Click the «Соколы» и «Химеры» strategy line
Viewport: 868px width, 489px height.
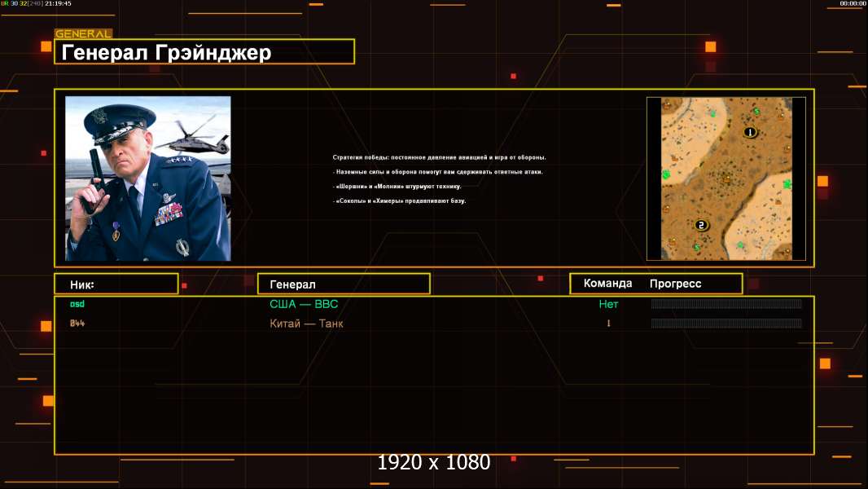tap(399, 200)
